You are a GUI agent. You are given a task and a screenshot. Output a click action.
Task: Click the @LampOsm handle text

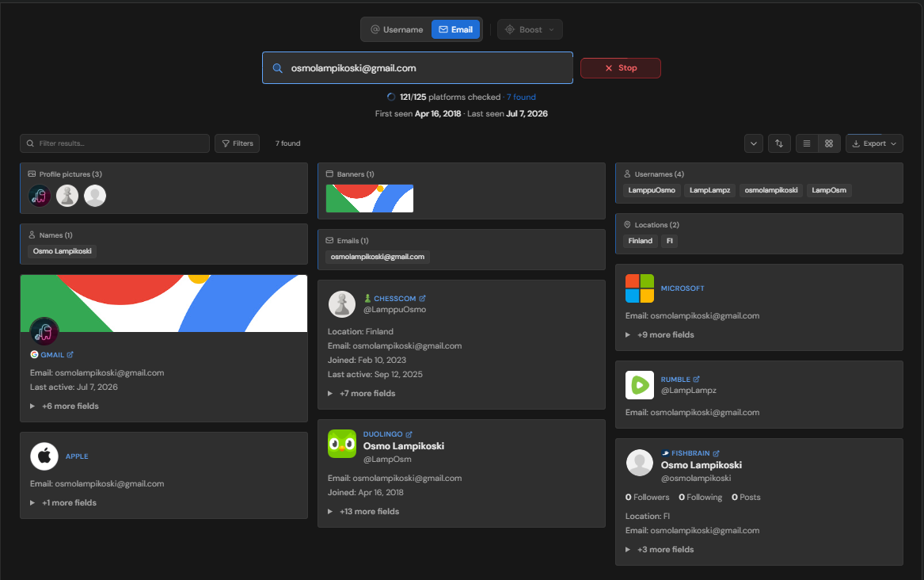pyautogui.click(x=387, y=460)
